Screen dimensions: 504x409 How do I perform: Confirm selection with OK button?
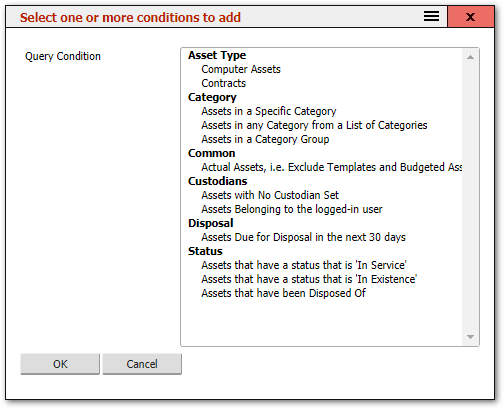60,364
